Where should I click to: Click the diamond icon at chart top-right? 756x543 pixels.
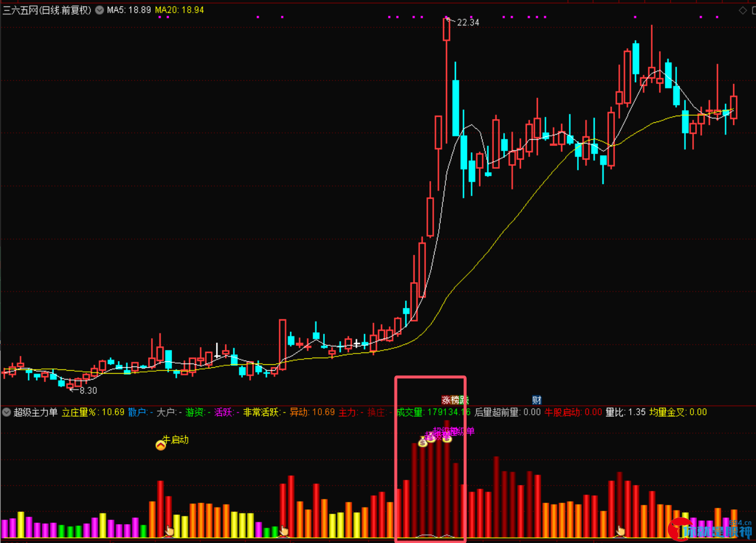(x=742, y=11)
